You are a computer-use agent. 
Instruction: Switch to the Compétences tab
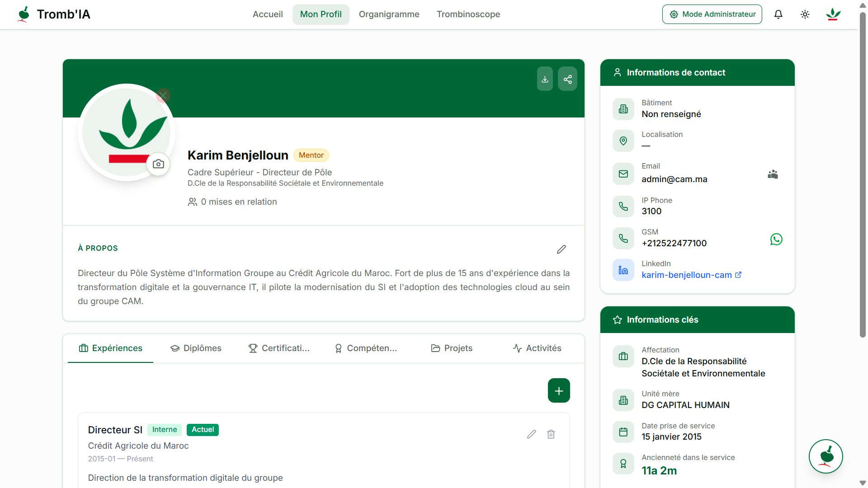366,348
